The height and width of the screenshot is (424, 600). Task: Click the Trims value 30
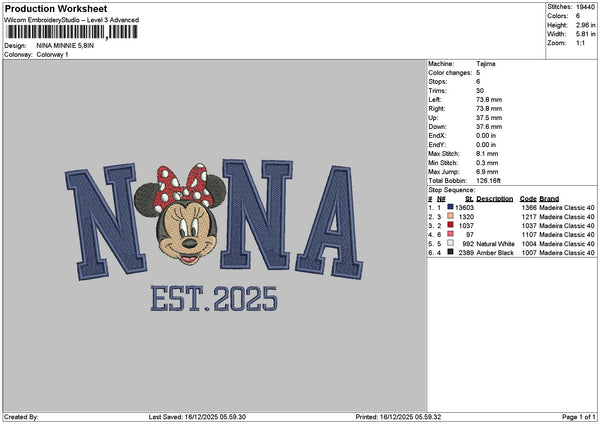[x=480, y=91]
